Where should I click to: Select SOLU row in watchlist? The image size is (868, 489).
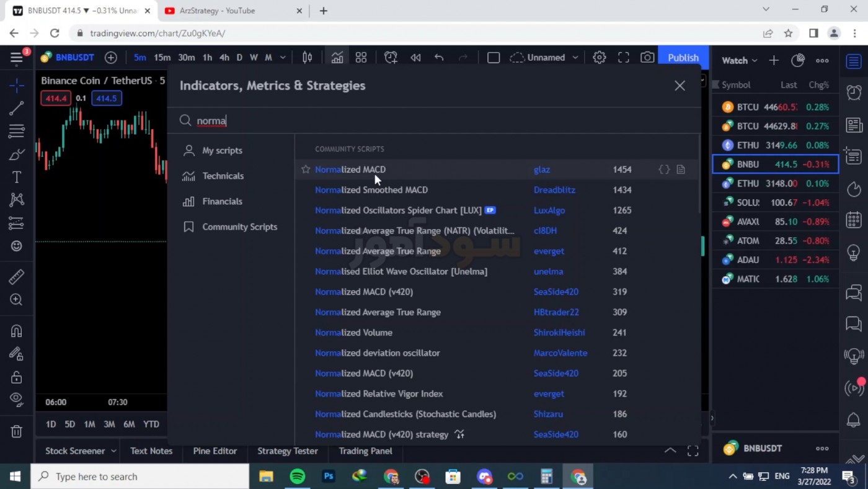tap(775, 202)
